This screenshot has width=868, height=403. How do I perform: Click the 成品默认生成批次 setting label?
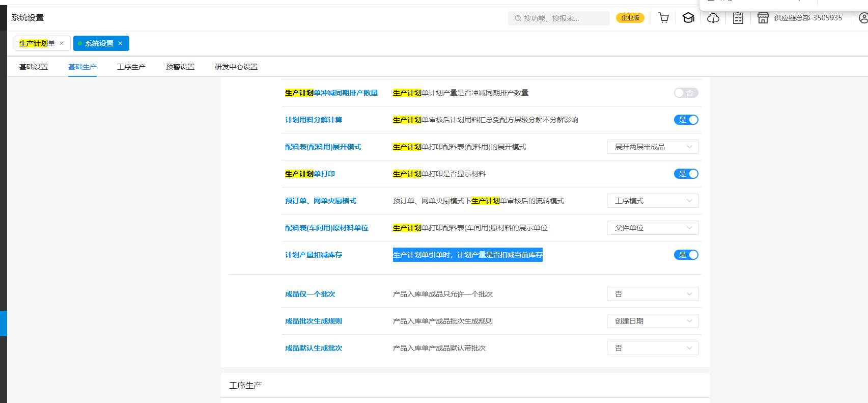point(314,348)
